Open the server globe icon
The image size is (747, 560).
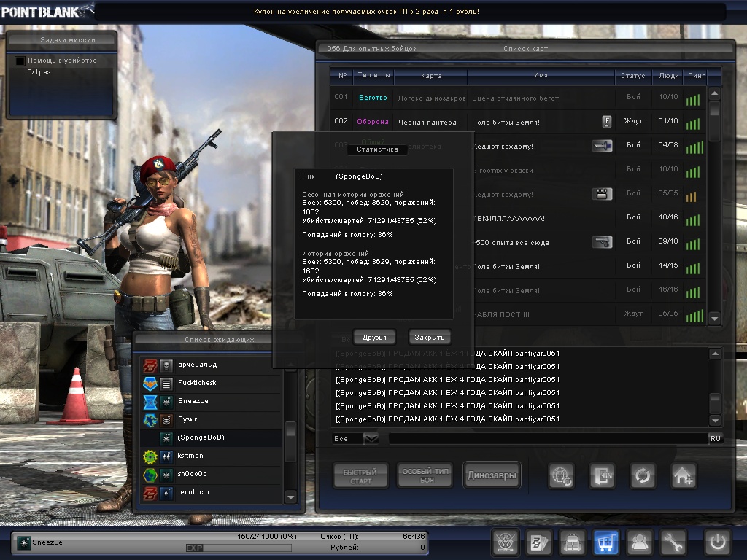562,476
